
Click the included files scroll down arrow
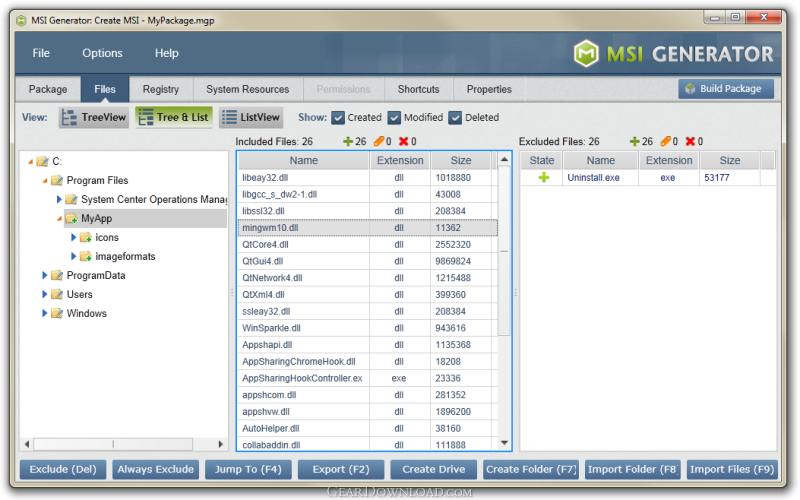coord(504,443)
